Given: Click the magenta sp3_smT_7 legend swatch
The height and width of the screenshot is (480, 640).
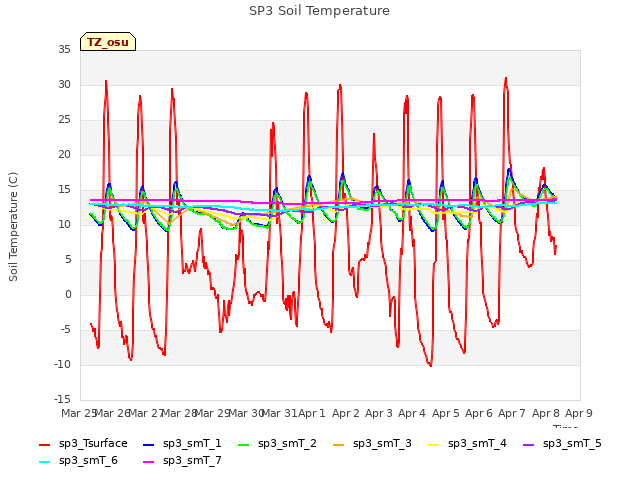Looking at the screenshot, I should pyautogui.click(x=149, y=462).
